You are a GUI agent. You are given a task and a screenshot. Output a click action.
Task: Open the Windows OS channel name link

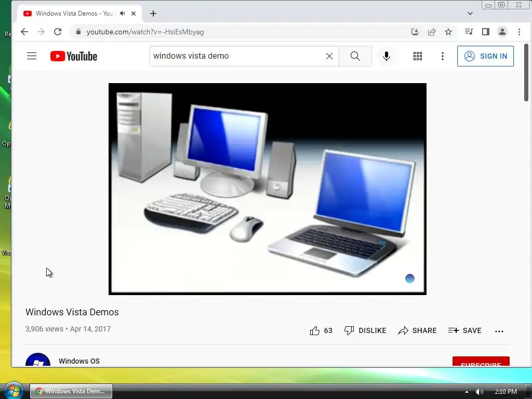click(x=79, y=361)
